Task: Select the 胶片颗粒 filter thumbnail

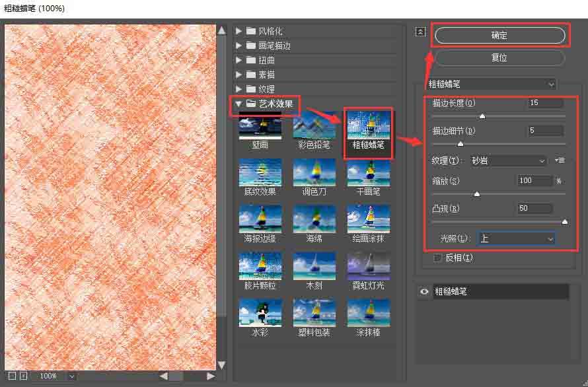Action: (260, 266)
